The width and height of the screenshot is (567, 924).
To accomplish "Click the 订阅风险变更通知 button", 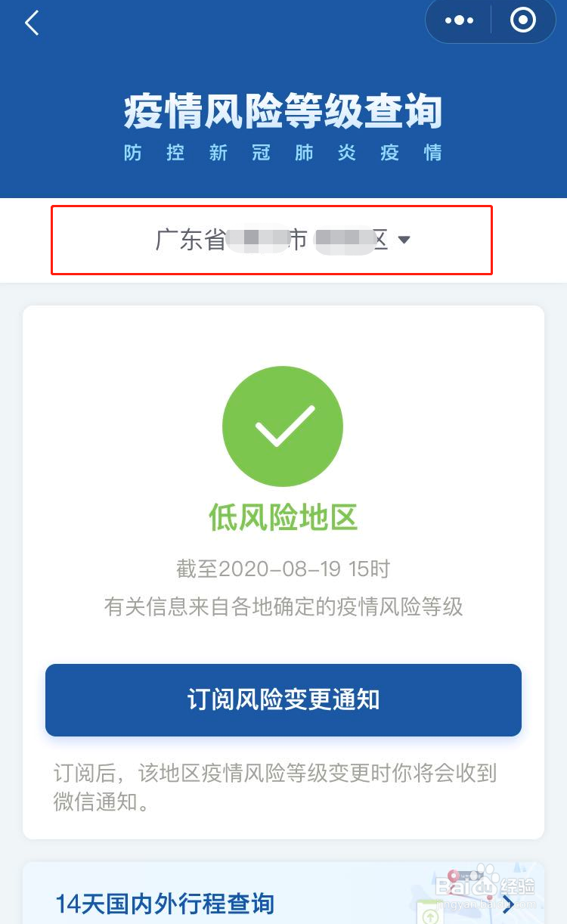I will click(x=283, y=700).
